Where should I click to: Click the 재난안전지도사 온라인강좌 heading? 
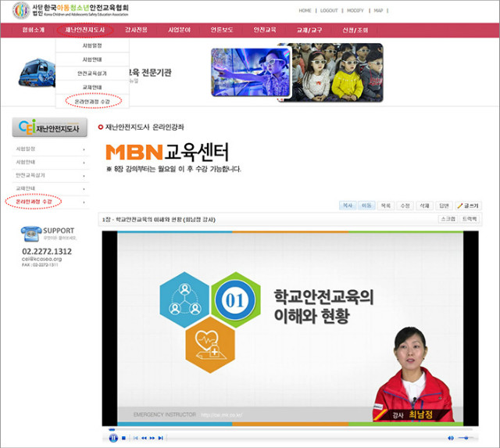tap(145, 127)
